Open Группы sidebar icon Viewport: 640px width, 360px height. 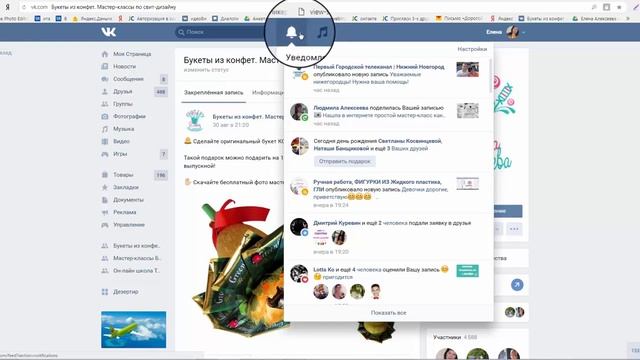click(x=105, y=104)
